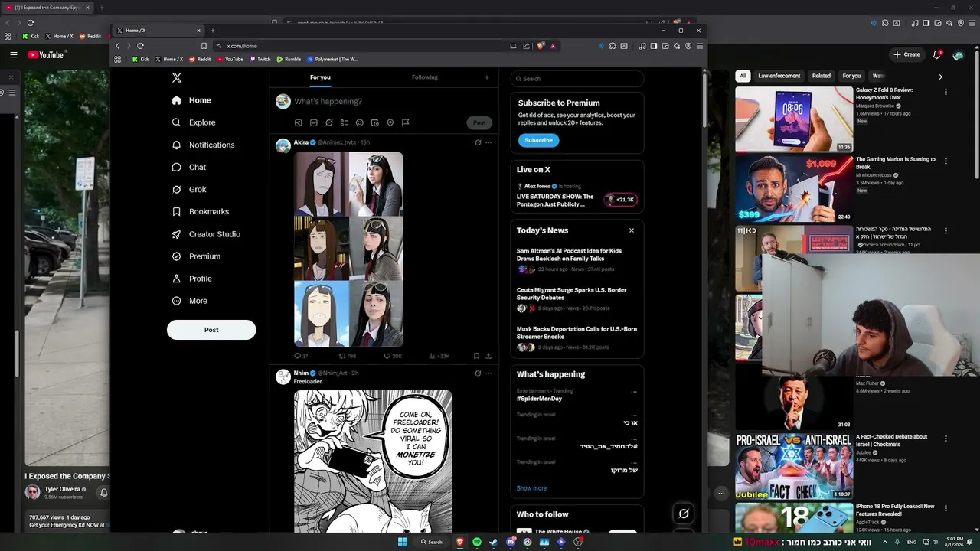
Task: Open options for #SpiderManDay trend
Action: 633,392
